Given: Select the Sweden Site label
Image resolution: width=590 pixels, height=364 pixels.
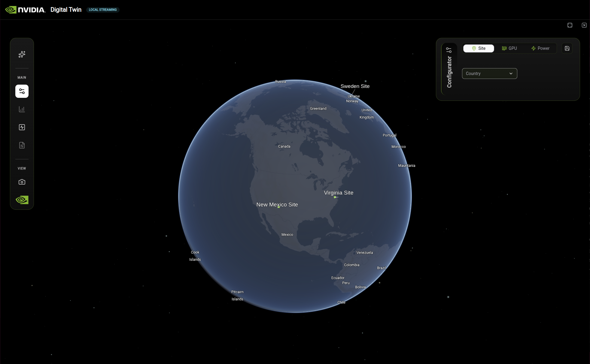Looking at the screenshot, I should (x=355, y=86).
